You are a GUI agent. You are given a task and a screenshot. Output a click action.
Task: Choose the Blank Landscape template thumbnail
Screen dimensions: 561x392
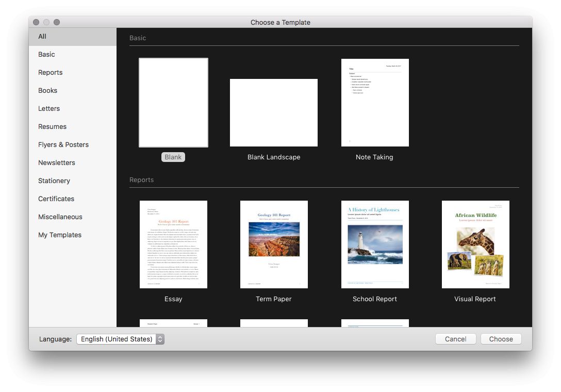273,112
